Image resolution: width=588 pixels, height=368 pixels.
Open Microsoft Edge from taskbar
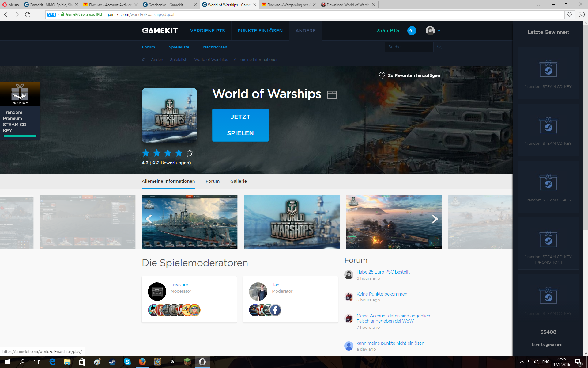pyautogui.click(x=52, y=362)
